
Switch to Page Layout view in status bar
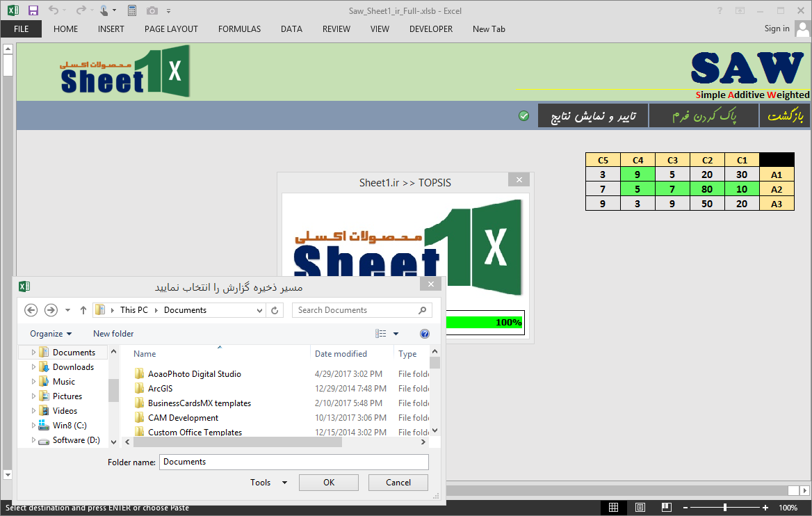click(640, 508)
